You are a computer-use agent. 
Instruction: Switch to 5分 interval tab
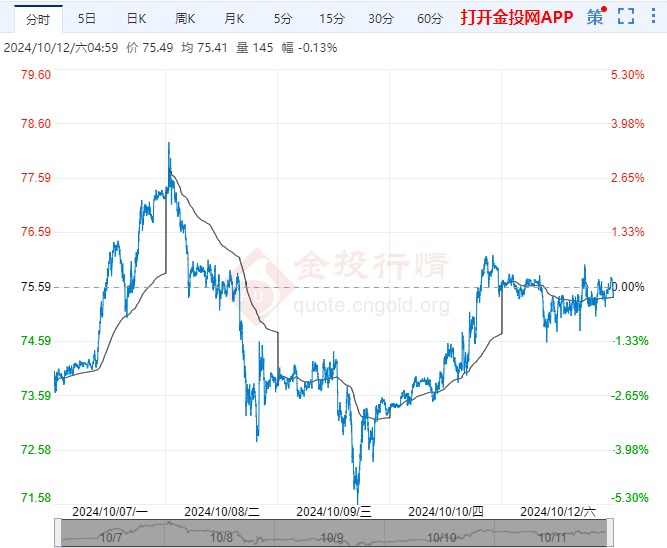(283, 18)
